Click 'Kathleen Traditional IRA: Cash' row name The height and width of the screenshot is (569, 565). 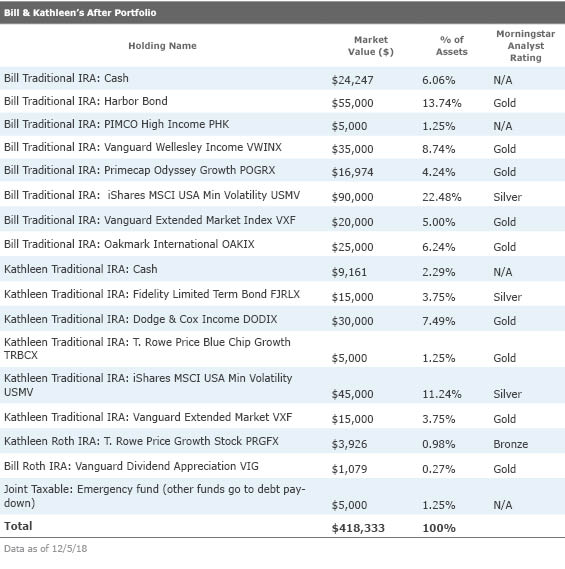(81, 269)
